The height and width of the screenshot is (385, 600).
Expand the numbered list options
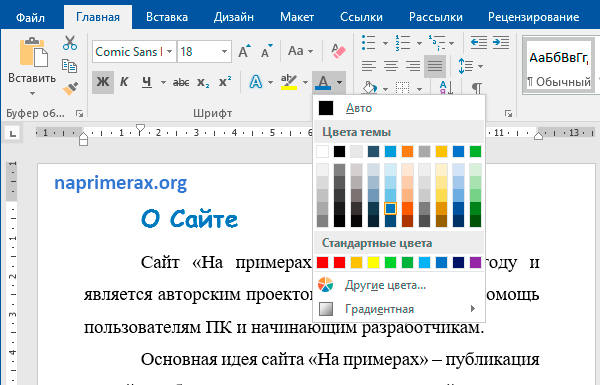point(419,43)
